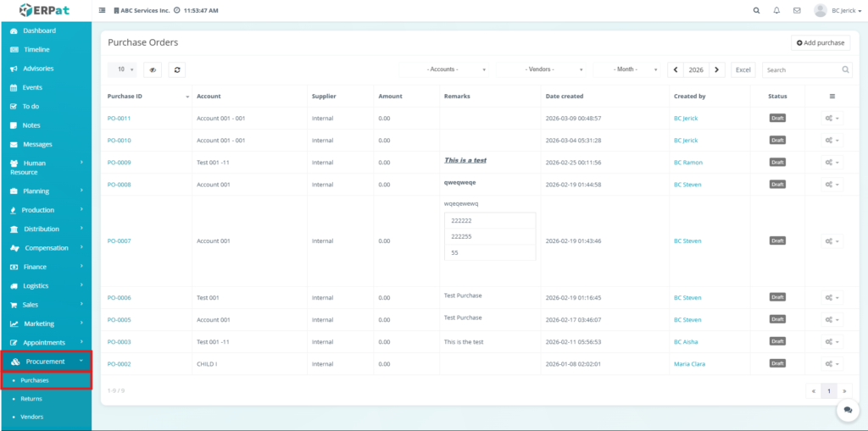Open notifications bell icon
The image size is (868, 431).
(776, 11)
